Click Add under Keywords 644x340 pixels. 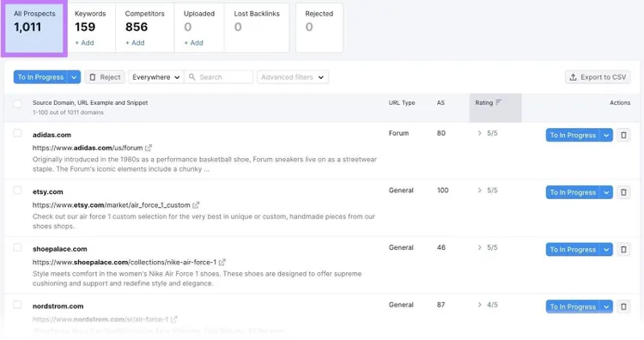pyautogui.click(x=84, y=43)
